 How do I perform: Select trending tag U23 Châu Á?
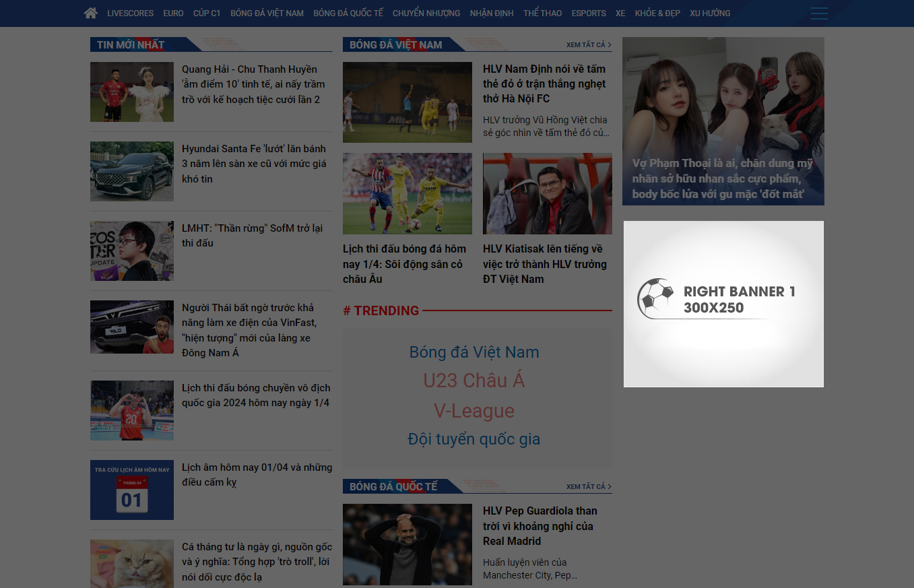(x=474, y=381)
